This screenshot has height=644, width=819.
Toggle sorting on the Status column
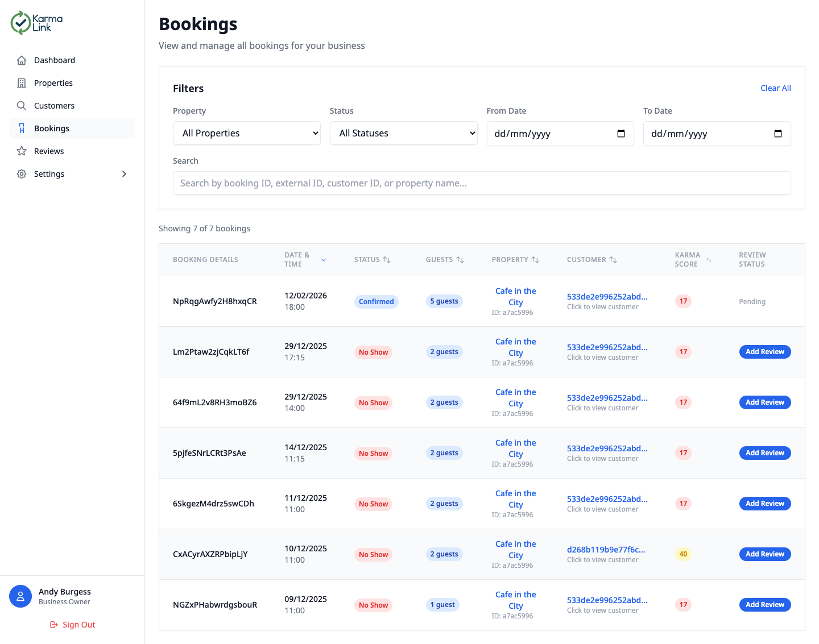point(387,260)
